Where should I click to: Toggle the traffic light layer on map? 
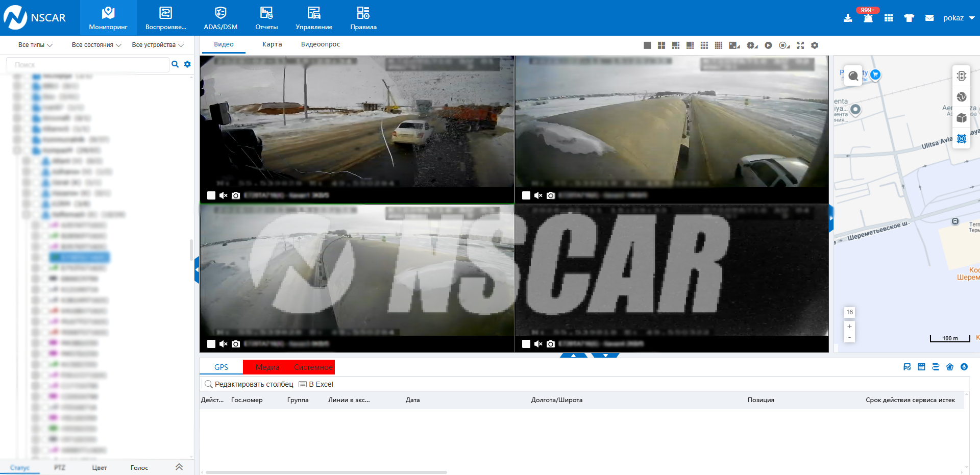pos(962,76)
